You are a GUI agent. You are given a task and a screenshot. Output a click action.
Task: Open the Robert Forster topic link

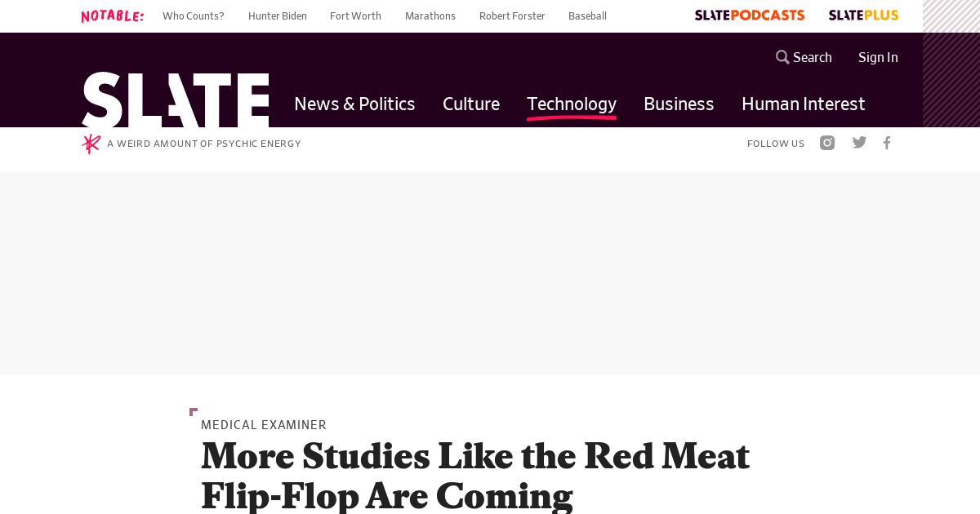tap(512, 16)
